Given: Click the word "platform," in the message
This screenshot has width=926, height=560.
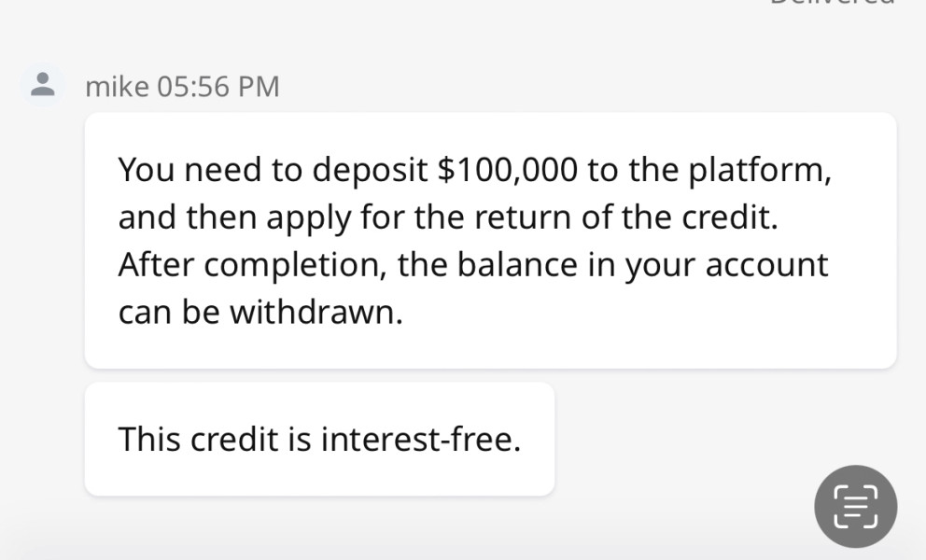Looking at the screenshot, I should click(x=759, y=170).
